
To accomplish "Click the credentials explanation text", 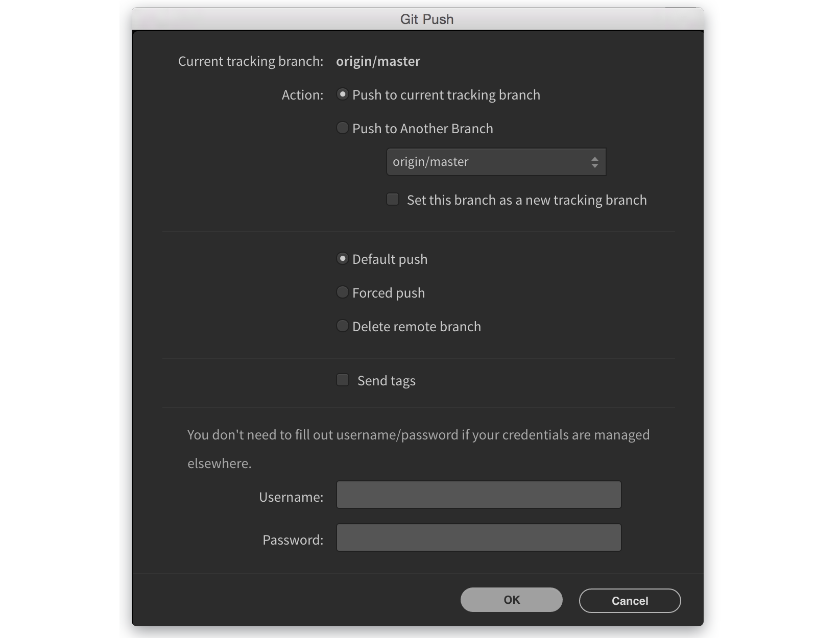I will 418,434.
